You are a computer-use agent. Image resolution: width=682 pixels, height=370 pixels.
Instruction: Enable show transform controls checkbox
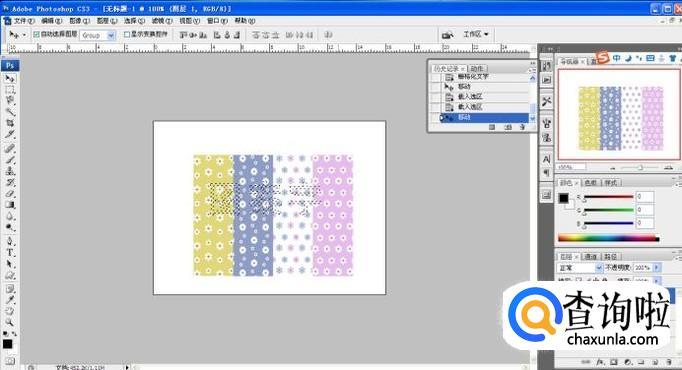pyautogui.click(x=127, y=34)
